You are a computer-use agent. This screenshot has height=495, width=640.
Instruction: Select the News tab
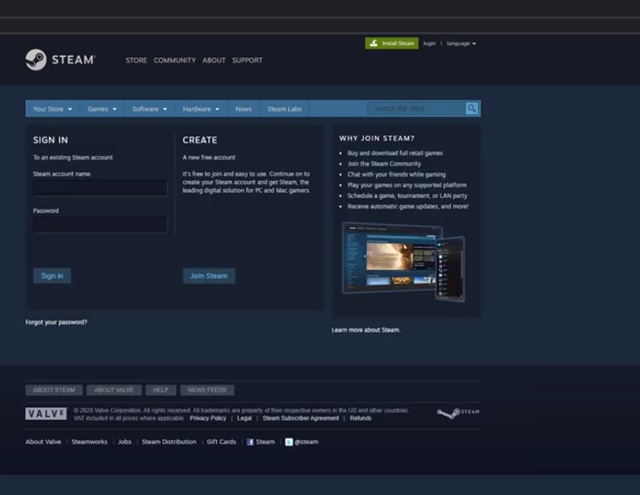tap(243, 109)
